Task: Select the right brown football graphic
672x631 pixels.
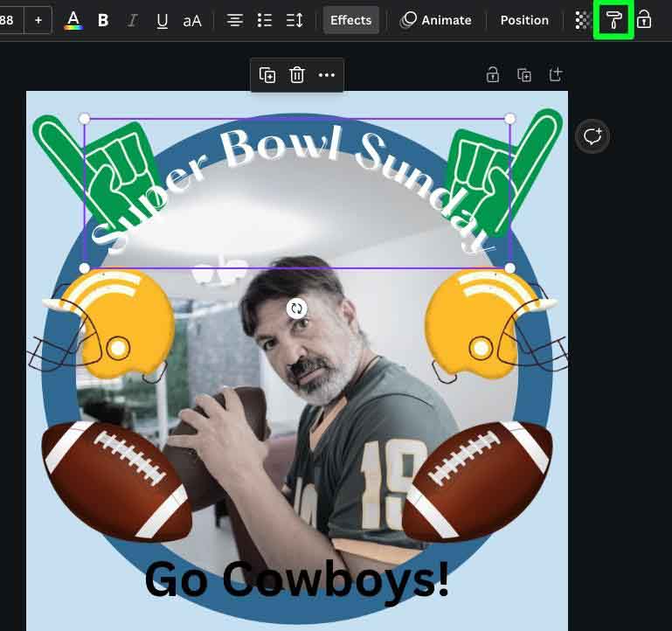Action: tap(476, 482)
